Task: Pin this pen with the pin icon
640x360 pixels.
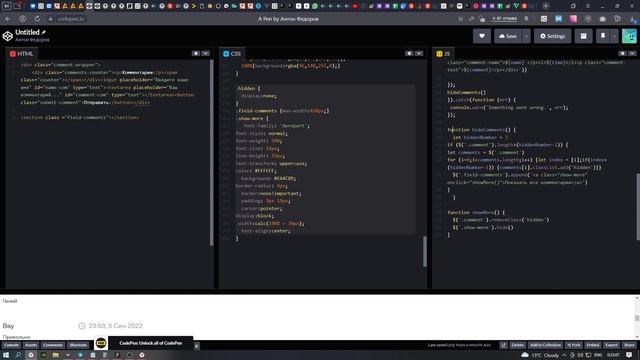Action: [x=602, y=36]
